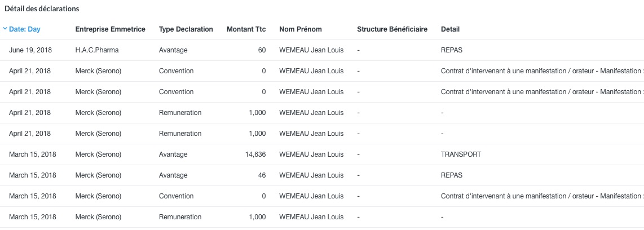Screen dimensions: 644x230
Task: Click the amount cell showing 46
Action: coord(262,175)
